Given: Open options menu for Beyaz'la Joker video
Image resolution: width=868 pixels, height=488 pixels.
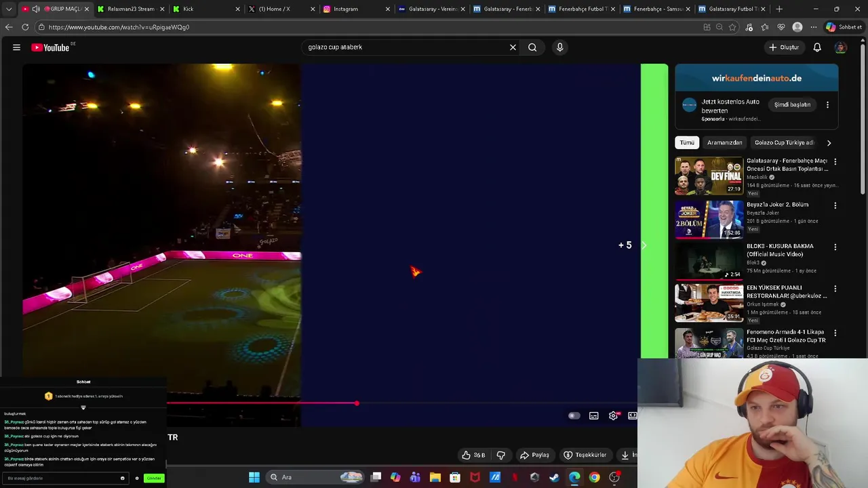Looking at the screenshot, I should 835,205.
